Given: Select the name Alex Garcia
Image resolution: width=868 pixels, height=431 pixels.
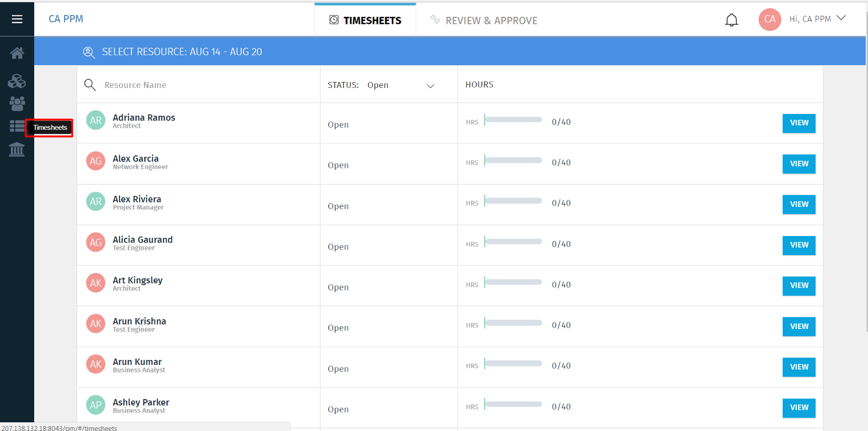Looking at the screenshot, I should [x=136, y=159].
